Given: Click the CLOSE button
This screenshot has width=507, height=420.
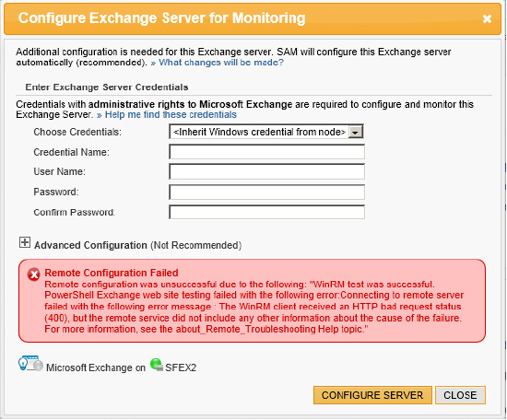Looking at the screenshot, I should click(460, 395).
